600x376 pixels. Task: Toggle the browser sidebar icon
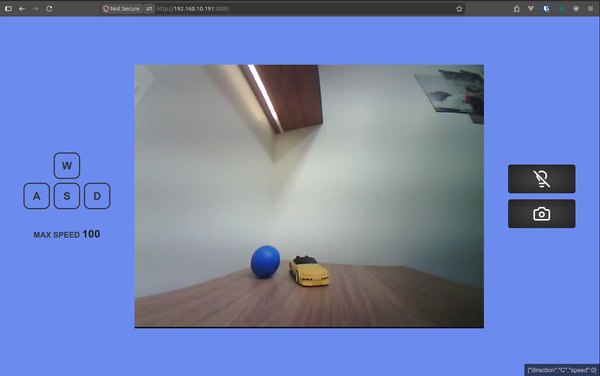pyautogui.click(x=8, y=8)
